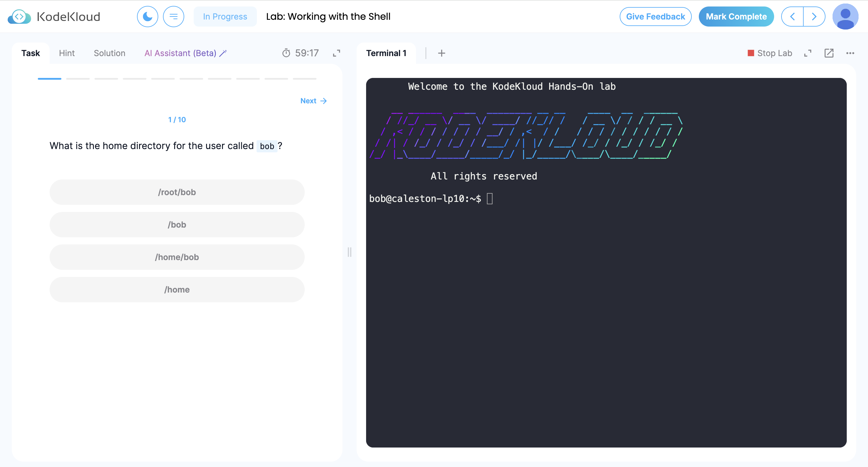Expand terminal to fullscreen

tap(808, 53)
